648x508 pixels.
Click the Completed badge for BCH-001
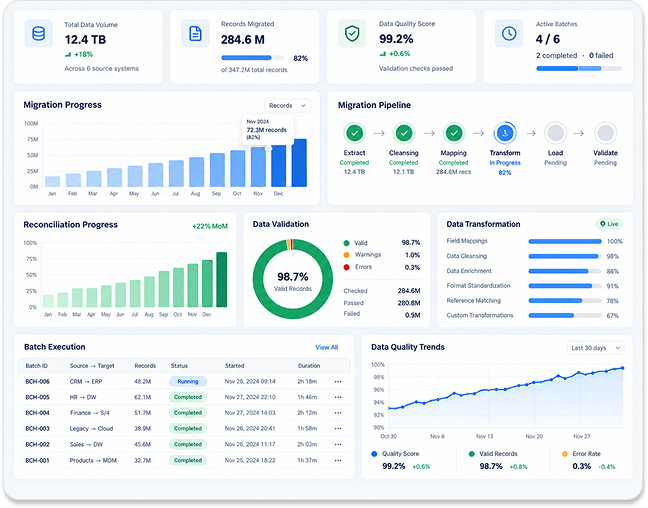pos(188,460)
